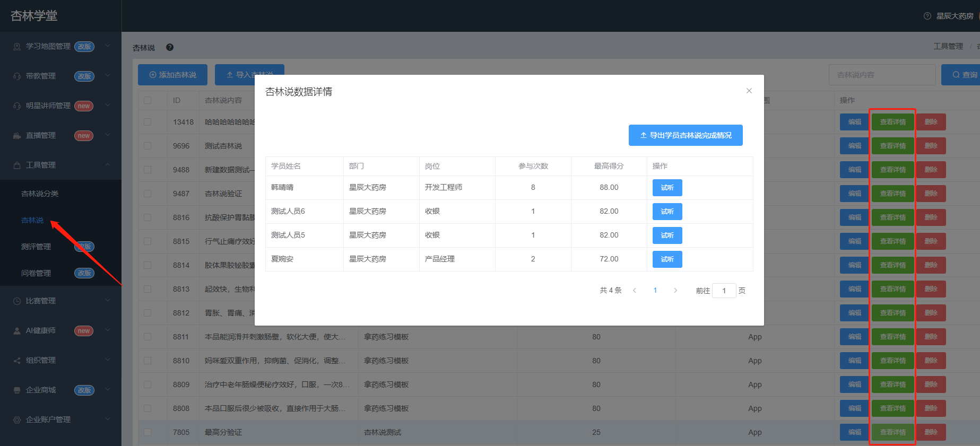Click the help icon next to 星辰大药房
Viewport: 980px width, 446px height.
pyautogui.click(x=927, y=16)
